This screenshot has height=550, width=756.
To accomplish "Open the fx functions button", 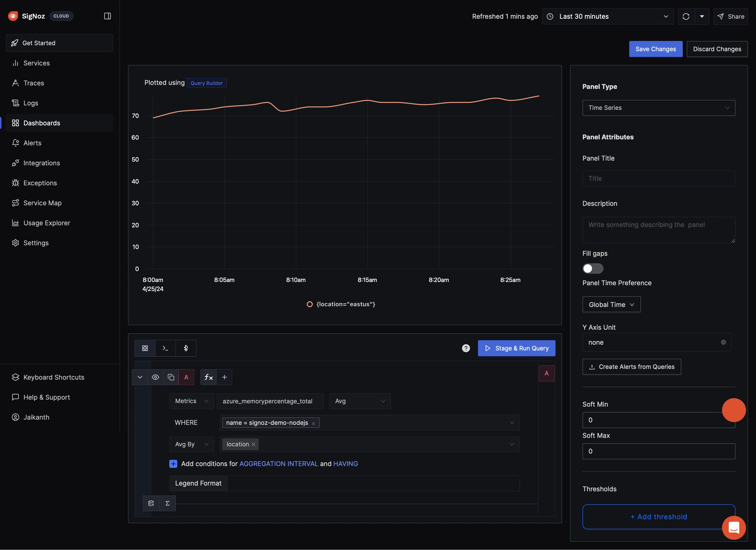I will [209, 377].
